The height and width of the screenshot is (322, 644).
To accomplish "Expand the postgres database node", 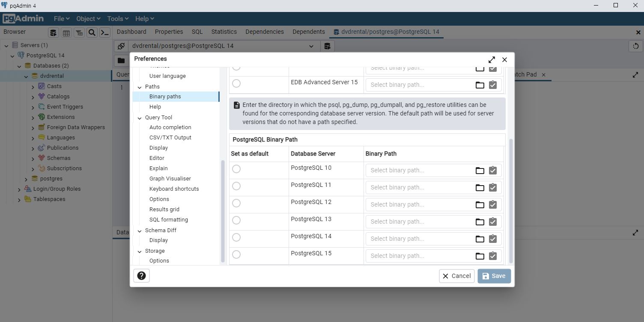I will coord(26,179).
